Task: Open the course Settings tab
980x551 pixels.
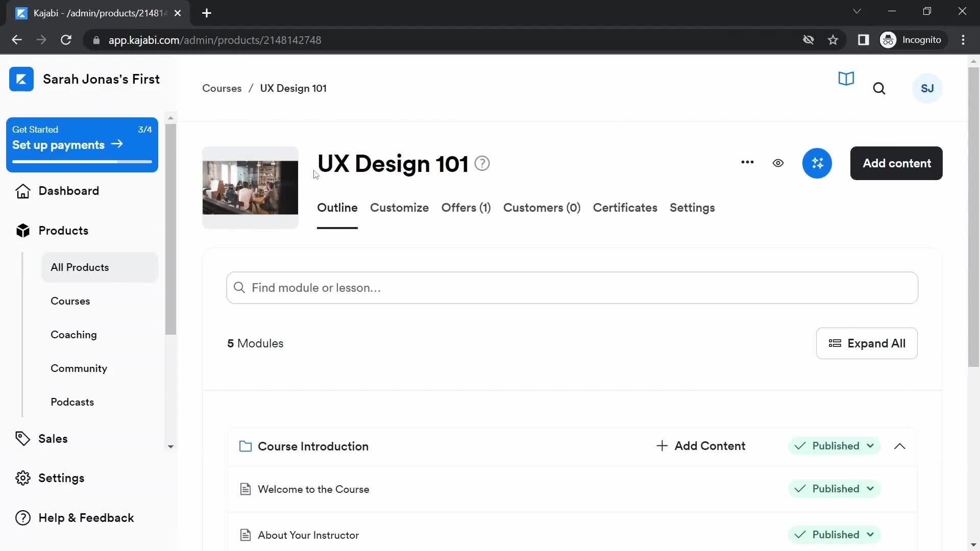Action: [692, 208]
